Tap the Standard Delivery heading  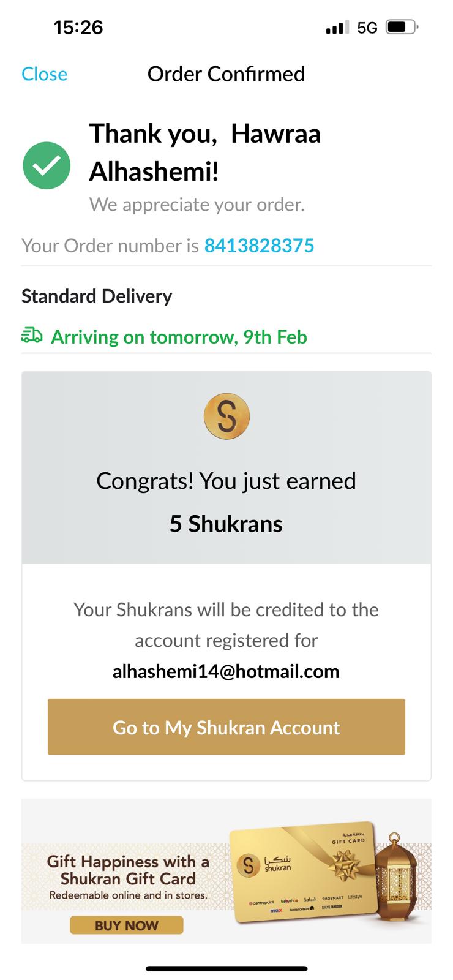pyautogui.click(x=97, y=296)
